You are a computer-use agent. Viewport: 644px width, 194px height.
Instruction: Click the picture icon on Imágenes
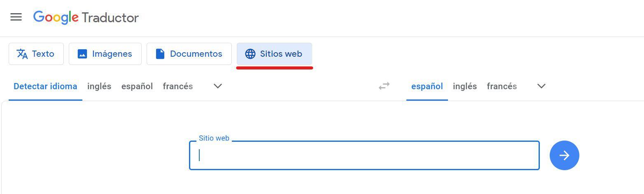coord(82,54)
